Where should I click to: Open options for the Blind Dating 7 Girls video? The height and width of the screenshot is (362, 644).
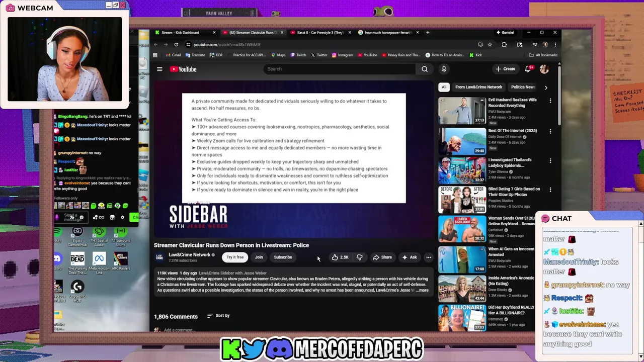pyautogui.click(x=550, y=190)
